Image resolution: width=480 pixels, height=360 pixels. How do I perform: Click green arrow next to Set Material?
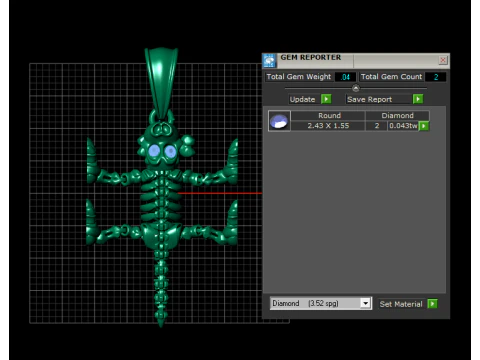(x=432, y=304)
